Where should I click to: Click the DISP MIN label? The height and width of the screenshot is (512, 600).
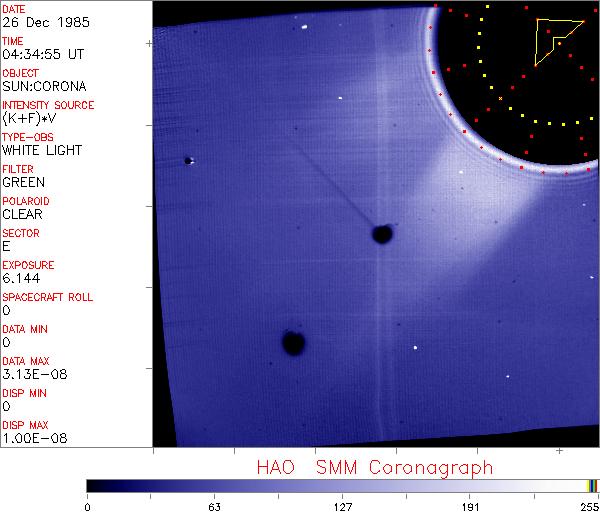pyautogui.click(x=24, y=393)
